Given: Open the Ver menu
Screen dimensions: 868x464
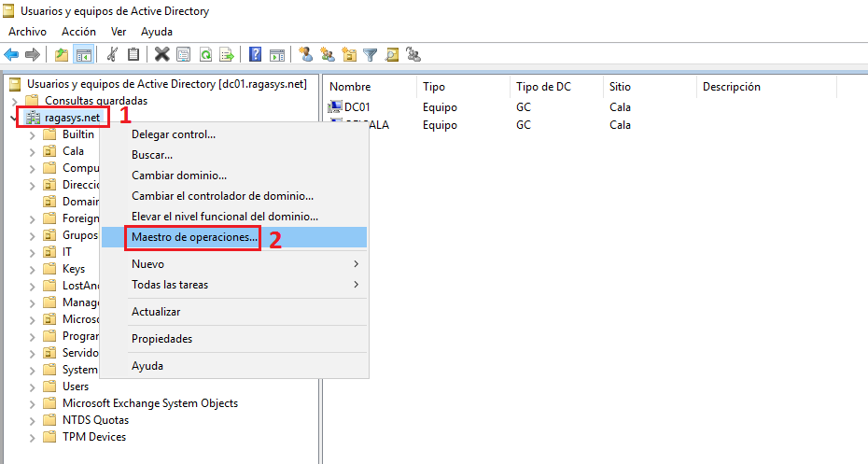Looking at the screenshot, I should [119, 32].
